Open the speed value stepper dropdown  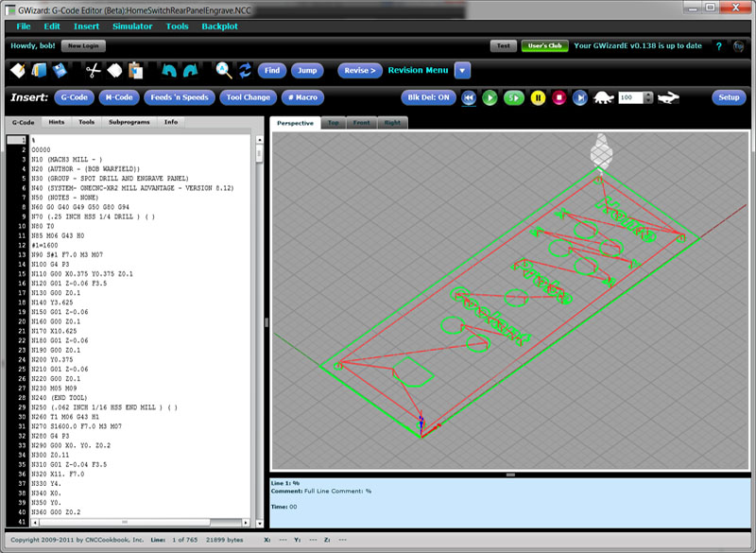[647, 96]
